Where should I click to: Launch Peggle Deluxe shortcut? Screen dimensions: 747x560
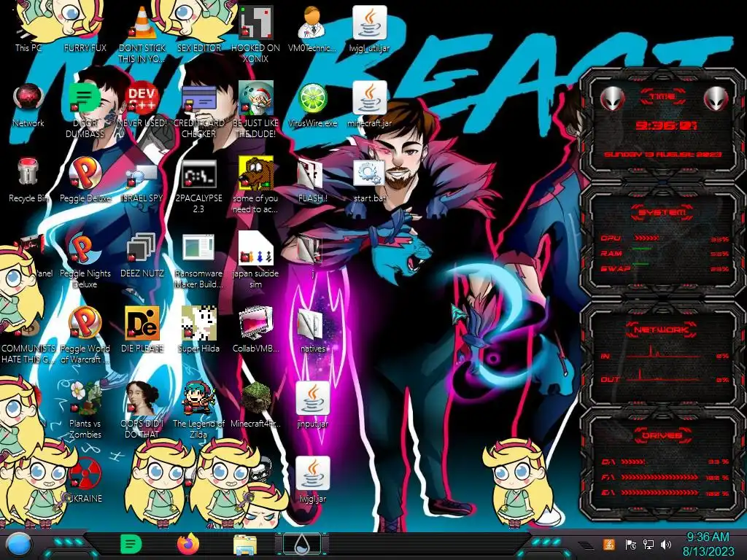tap(85, 180)
